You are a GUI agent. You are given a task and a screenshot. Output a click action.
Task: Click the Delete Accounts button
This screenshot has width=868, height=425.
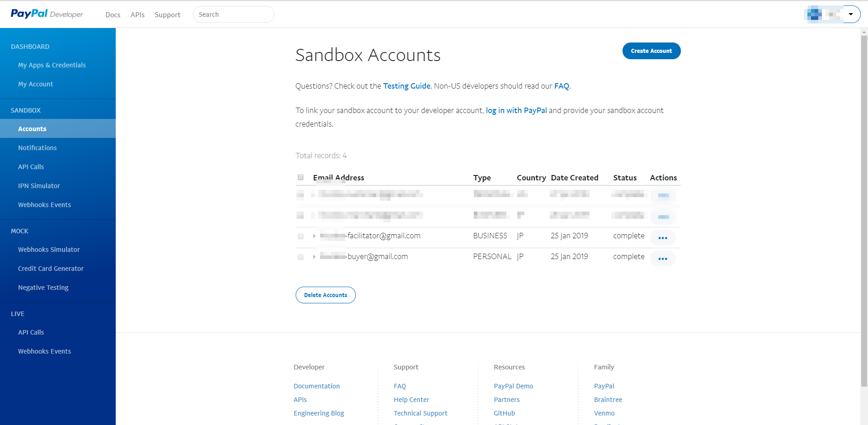[x=325, y=295]
